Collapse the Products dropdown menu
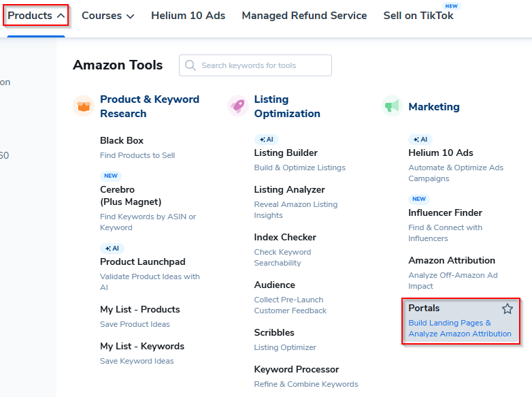The height and width of the screenshot is (397, 532). click(x=36, y=15)
